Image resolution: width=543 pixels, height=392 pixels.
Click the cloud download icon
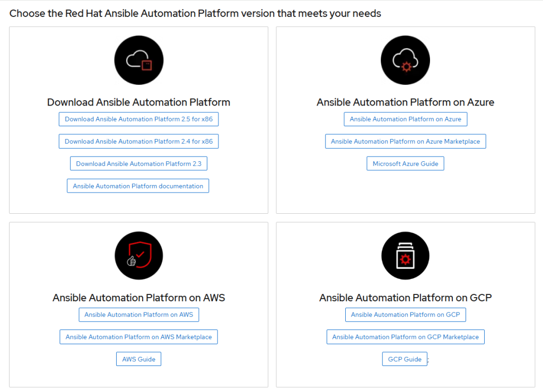pos(139,60)
